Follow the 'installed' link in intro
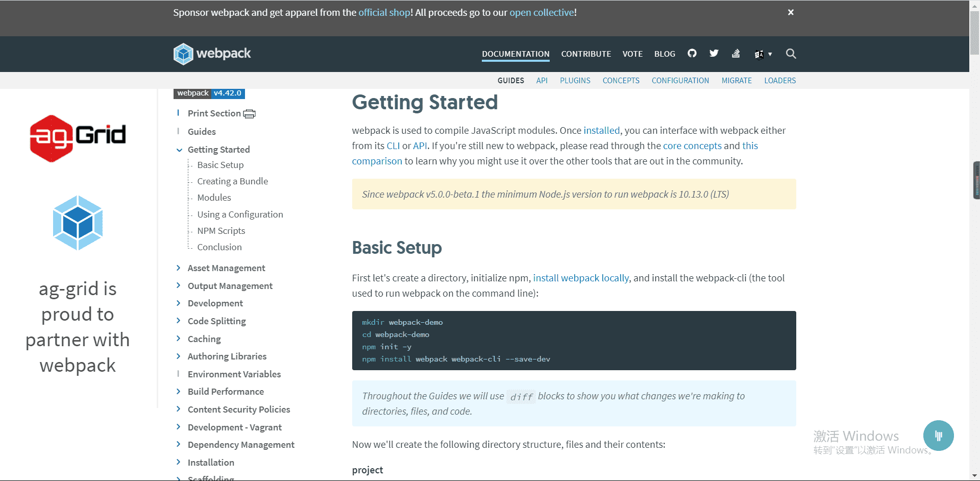Screen dimensions: 980x481 point(601,130)
